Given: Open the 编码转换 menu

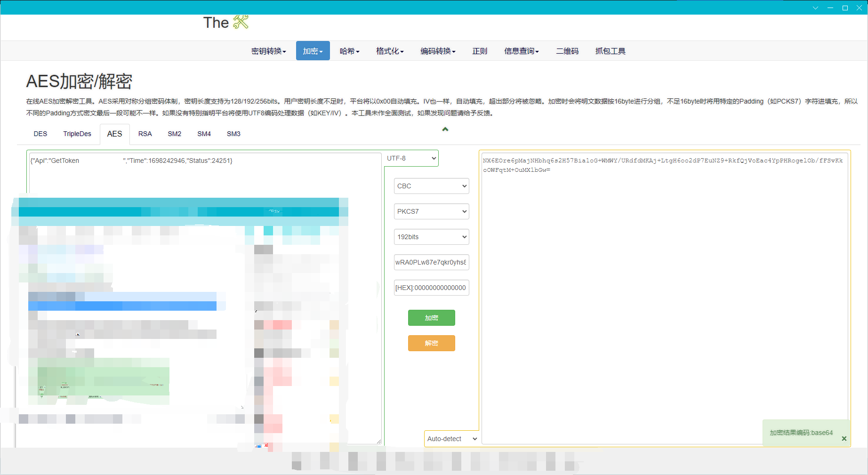Looking at the screenshot, I should [438, 51].
